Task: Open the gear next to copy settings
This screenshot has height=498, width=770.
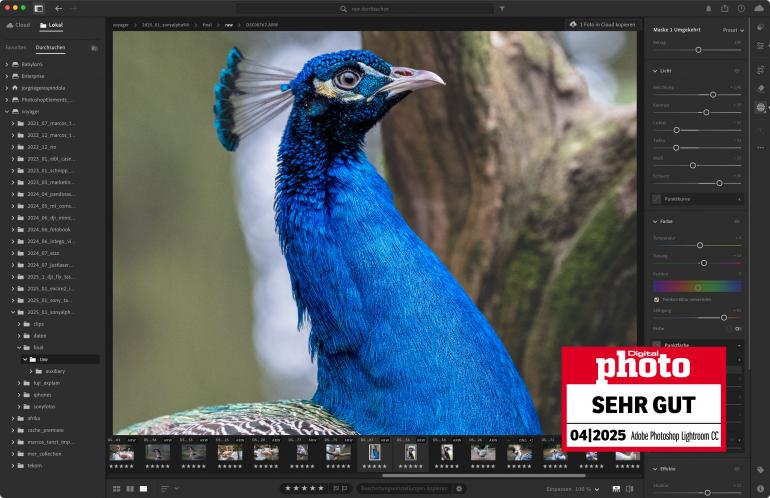Action: point(459,489)
